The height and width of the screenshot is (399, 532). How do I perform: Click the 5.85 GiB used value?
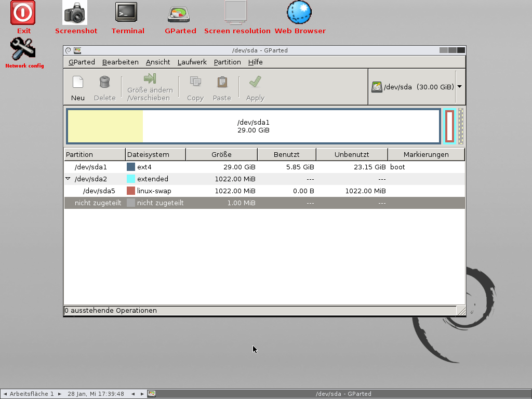(x=300, y=167)
